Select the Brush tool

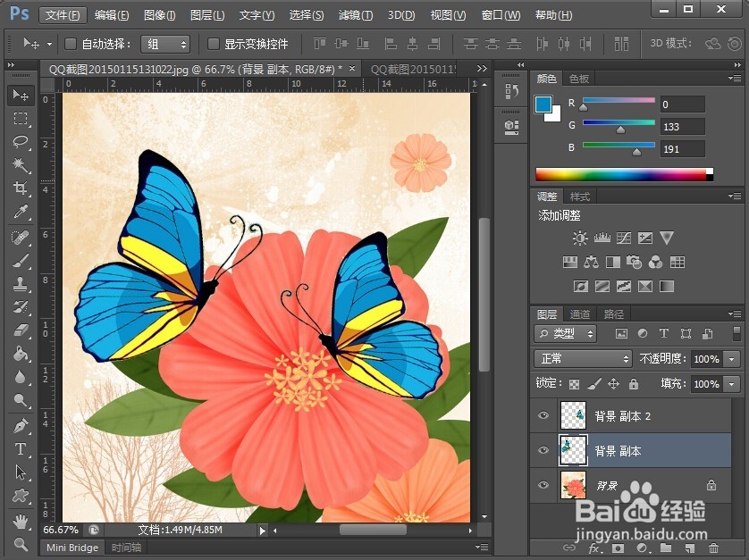[21, 260]
